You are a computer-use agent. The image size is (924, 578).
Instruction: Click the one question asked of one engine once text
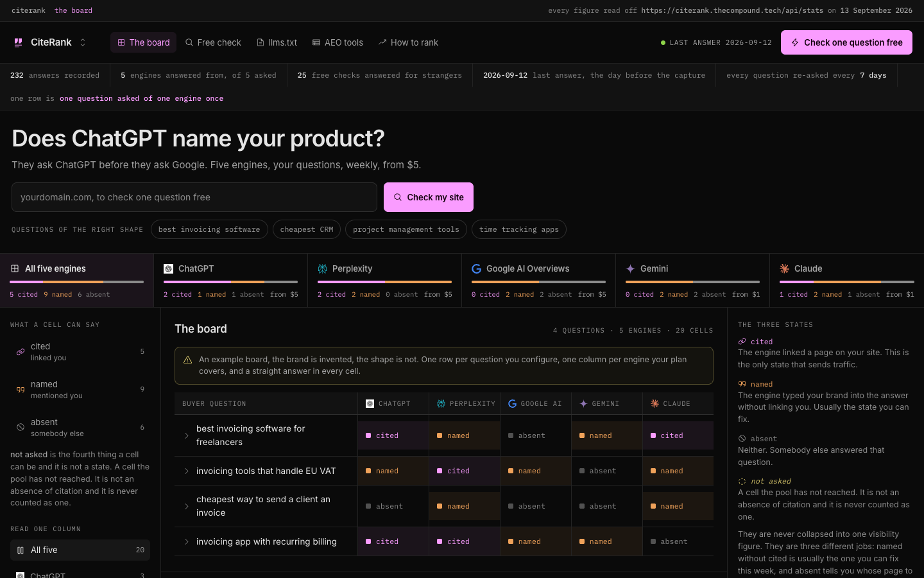(142, 98)
